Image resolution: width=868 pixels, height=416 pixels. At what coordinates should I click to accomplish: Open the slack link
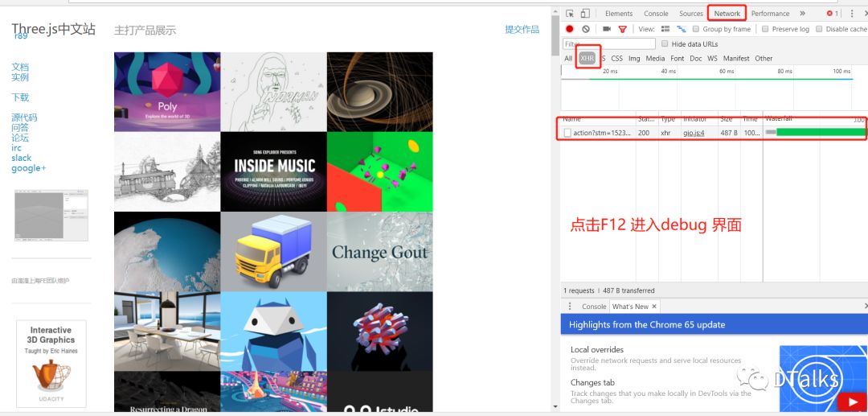click(x=22, y=158)
